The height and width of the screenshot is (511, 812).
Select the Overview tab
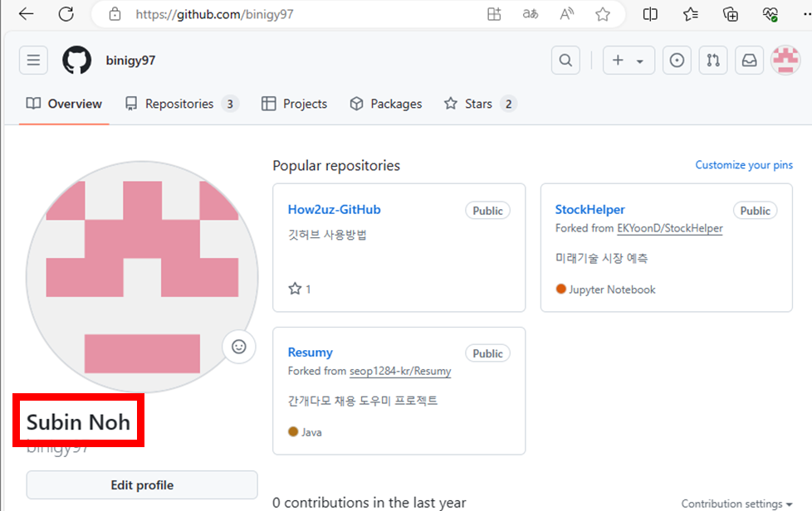tap(64, 104)
